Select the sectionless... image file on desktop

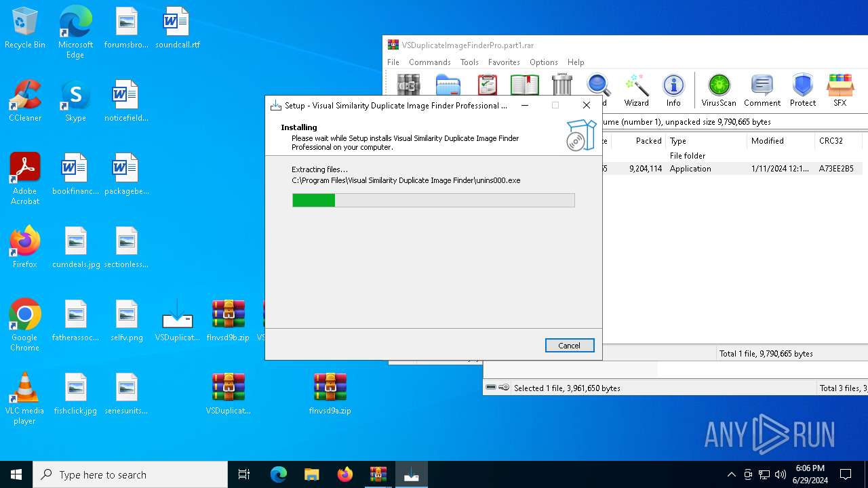click(127, 247)
